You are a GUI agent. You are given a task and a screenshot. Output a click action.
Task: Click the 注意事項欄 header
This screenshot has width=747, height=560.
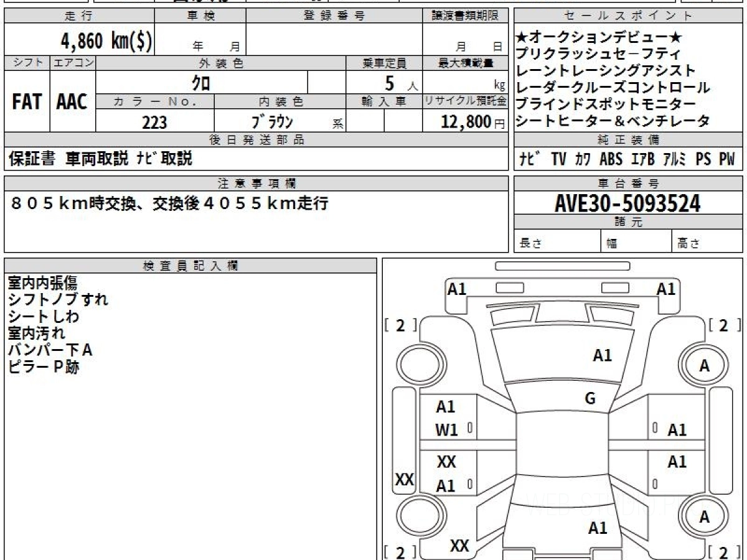click(256, 183)
